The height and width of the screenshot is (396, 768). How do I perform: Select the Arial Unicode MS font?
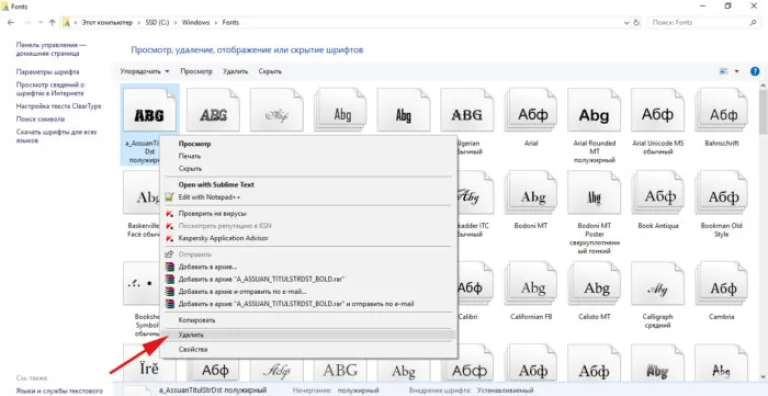(658, 121)
